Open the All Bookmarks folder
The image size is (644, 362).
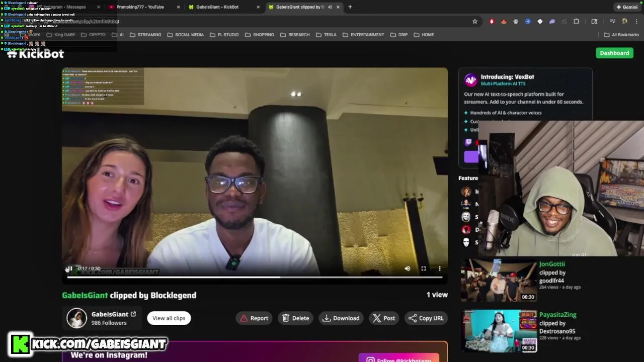coord(621,35)
